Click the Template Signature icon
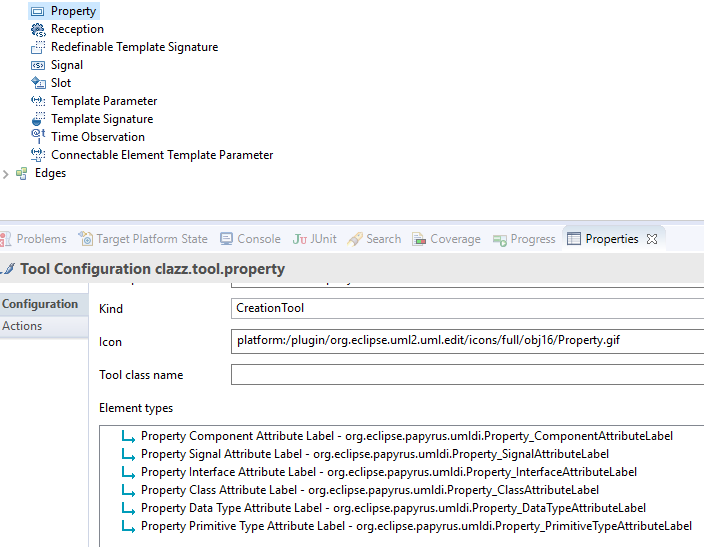704x547 pixels. point(38,119)
